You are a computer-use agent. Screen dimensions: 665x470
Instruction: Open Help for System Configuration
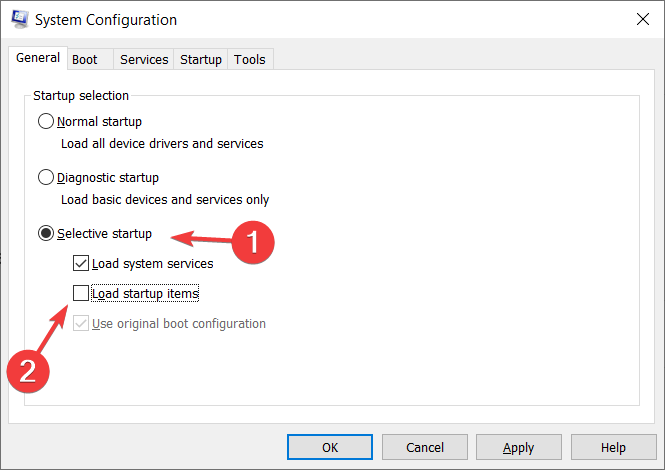[613, 447]
